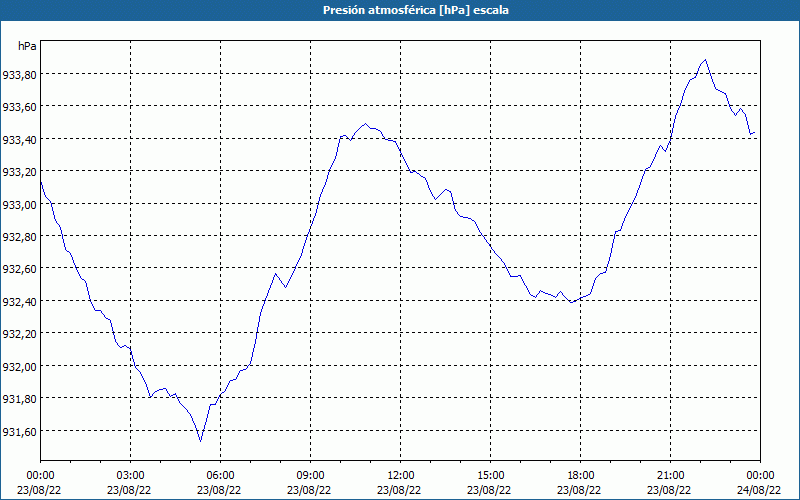Click the 21:00 time label
800x500 pixels.
[670, 476]
